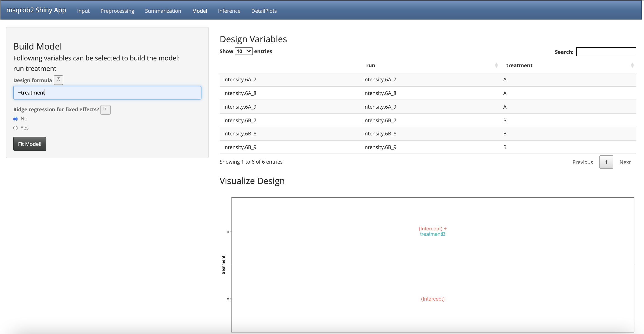Click the help icon next to Design formula
Image resolution: width=644 pixels, height=334 pixels.
tap(58, 80)
